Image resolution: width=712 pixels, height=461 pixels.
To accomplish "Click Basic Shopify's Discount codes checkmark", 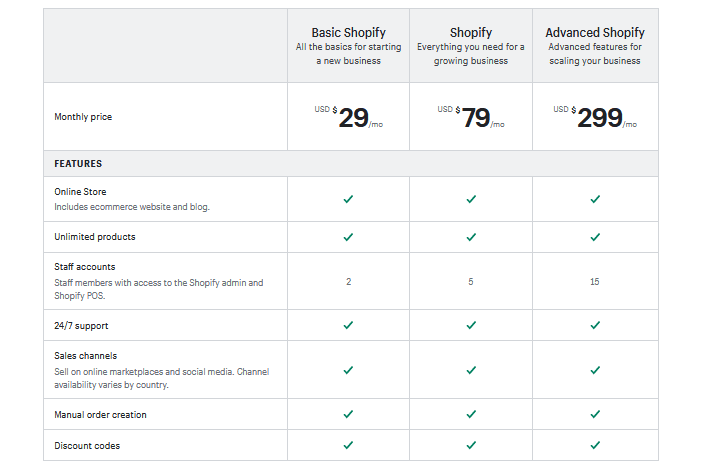I will [348, 445].
